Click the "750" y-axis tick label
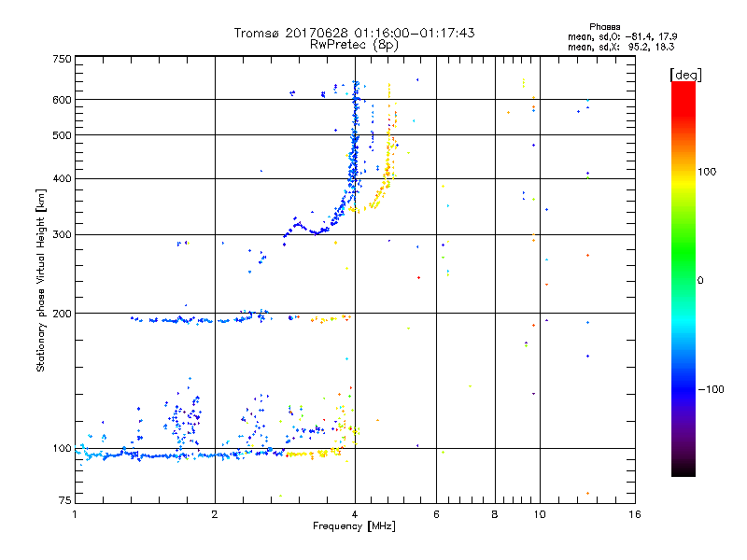The width and height of the screenshot is (747, 560). click(x=63, y=59)
